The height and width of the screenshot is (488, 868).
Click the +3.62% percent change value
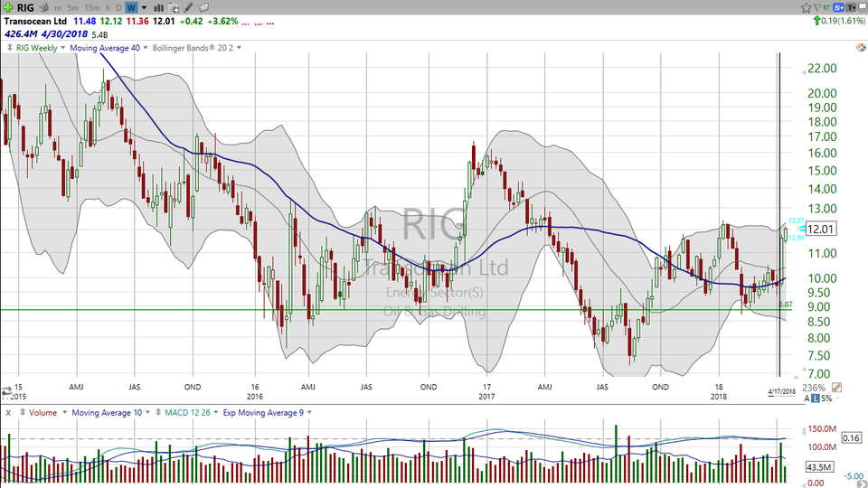tap(223, 21)
